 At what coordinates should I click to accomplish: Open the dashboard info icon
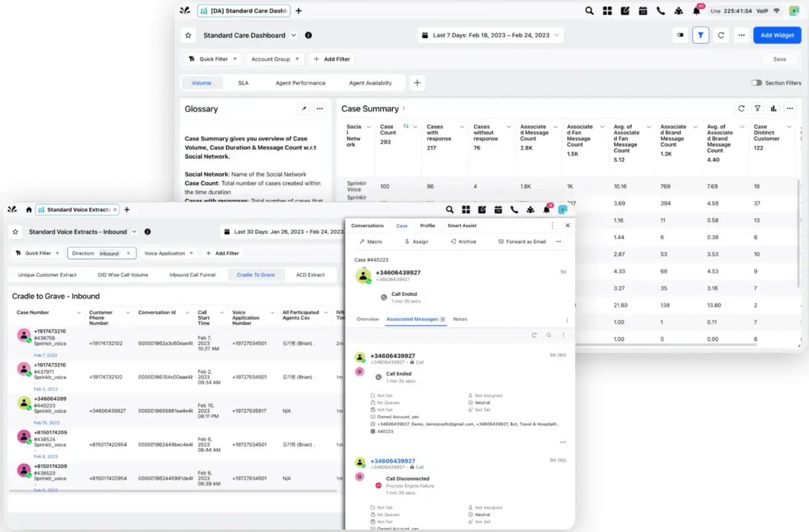click(308, 35)
